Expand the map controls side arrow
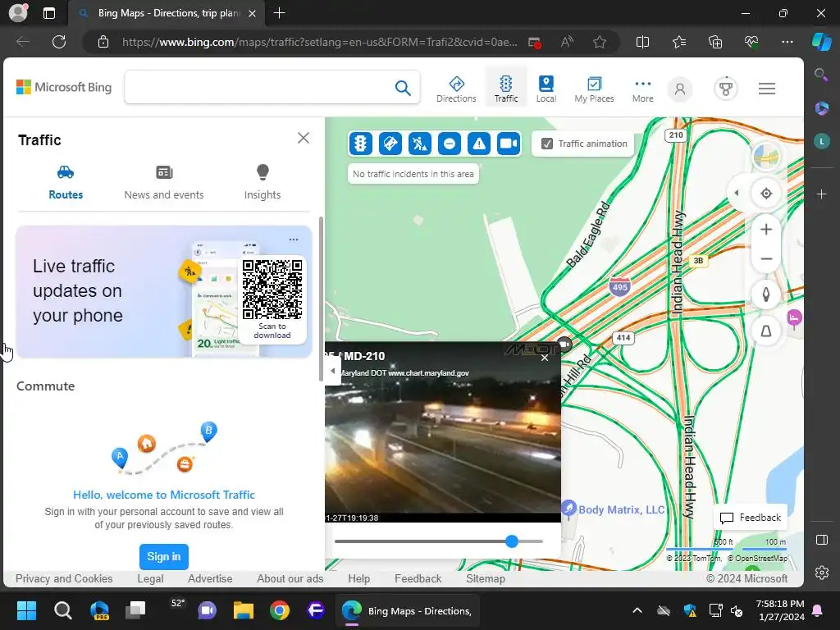Image resolution: width=840 pixels, height=630 pixels. [x=736, y=194]
